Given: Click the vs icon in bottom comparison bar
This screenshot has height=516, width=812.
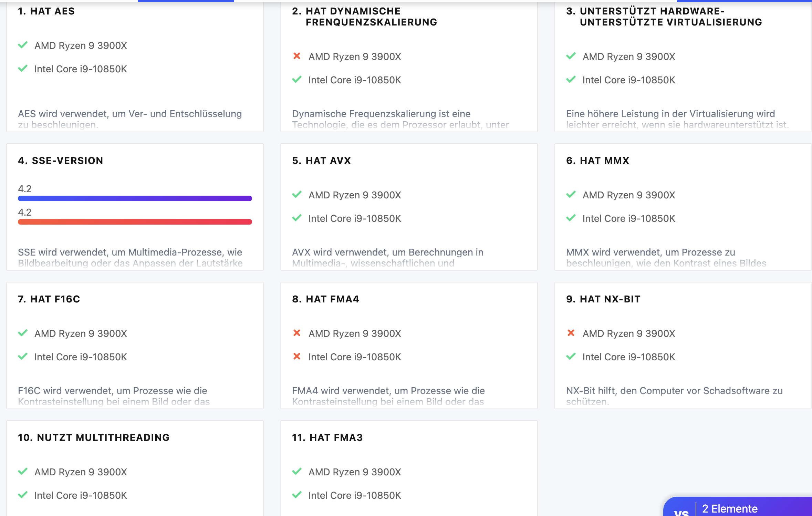Looking at the screenshot, I should tap(681, 510).
